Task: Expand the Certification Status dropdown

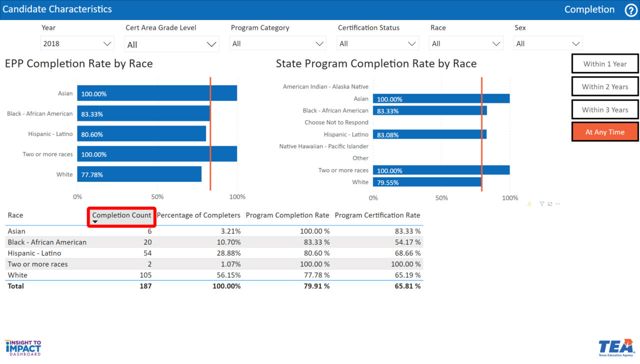Action: pyautogui.click(x=377, y=44)
